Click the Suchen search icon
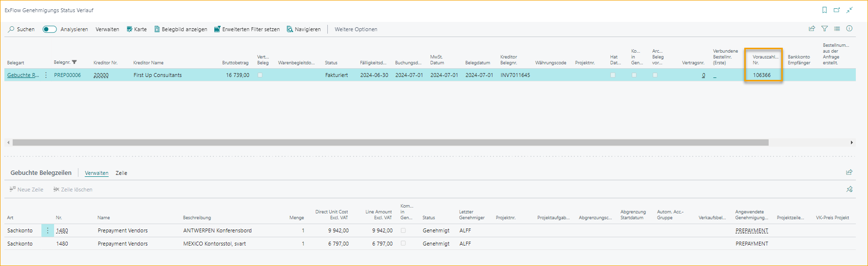The height and width of the screenshot is (266, 868). coord(11,29)
